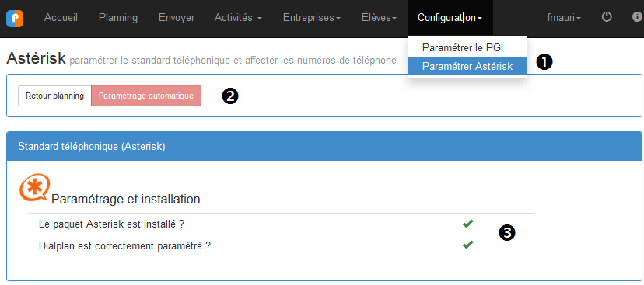
Task: Click the orange Asterisk logo
Action: (x=35, y=188)
